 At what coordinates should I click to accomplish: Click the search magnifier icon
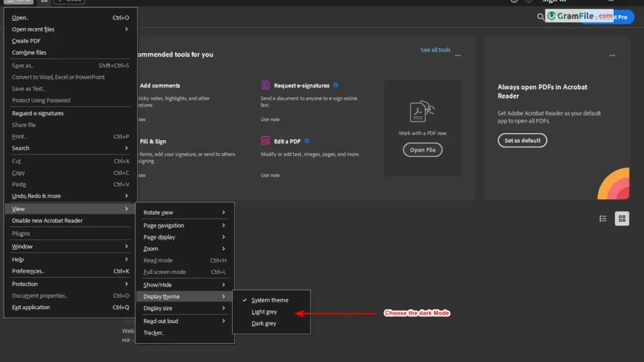[x=540, y=17]
